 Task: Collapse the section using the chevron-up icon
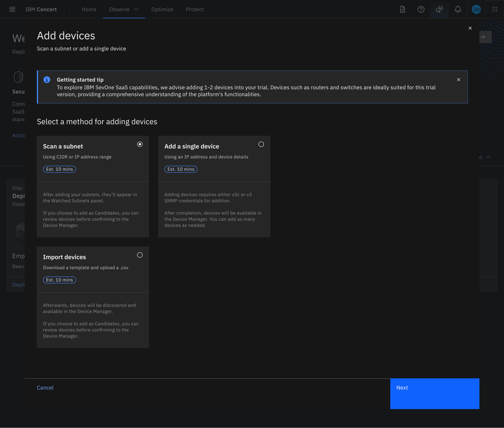pyautogui.click(x=489, y=157)
